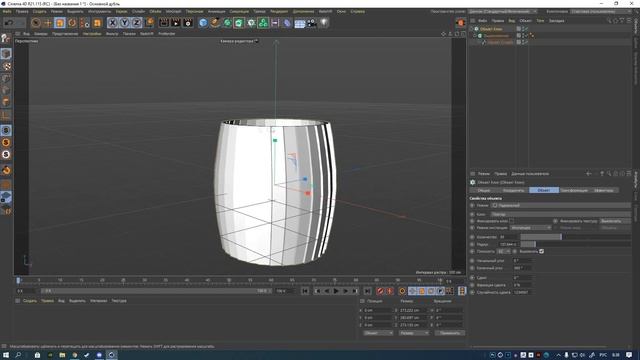Click the size X field in coordinates panel
Viewport: 640px width, 360px height.
pyautogui.click(x=413, y=310)
